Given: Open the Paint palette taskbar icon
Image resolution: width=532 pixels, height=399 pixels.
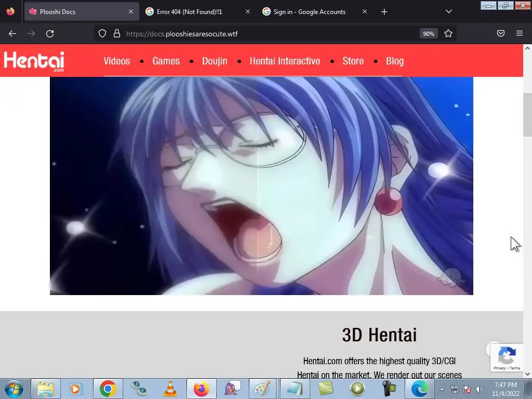Looking at the screenshot, I should [x=263, y=389].
